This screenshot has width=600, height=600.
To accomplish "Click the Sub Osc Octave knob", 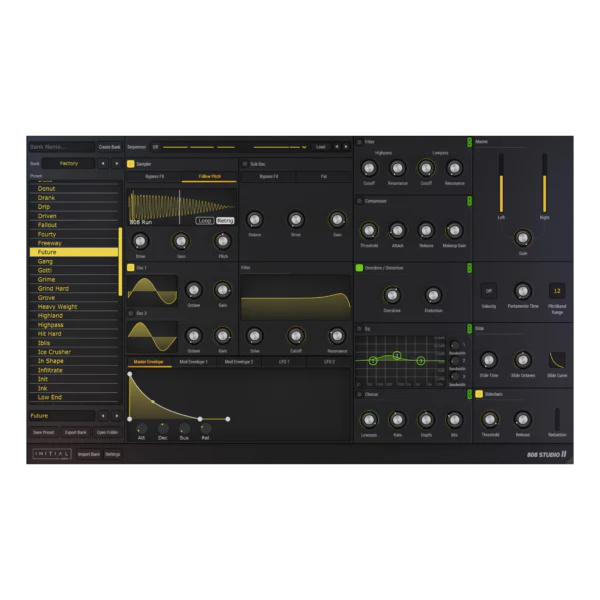I will click(x=254, y=220).
